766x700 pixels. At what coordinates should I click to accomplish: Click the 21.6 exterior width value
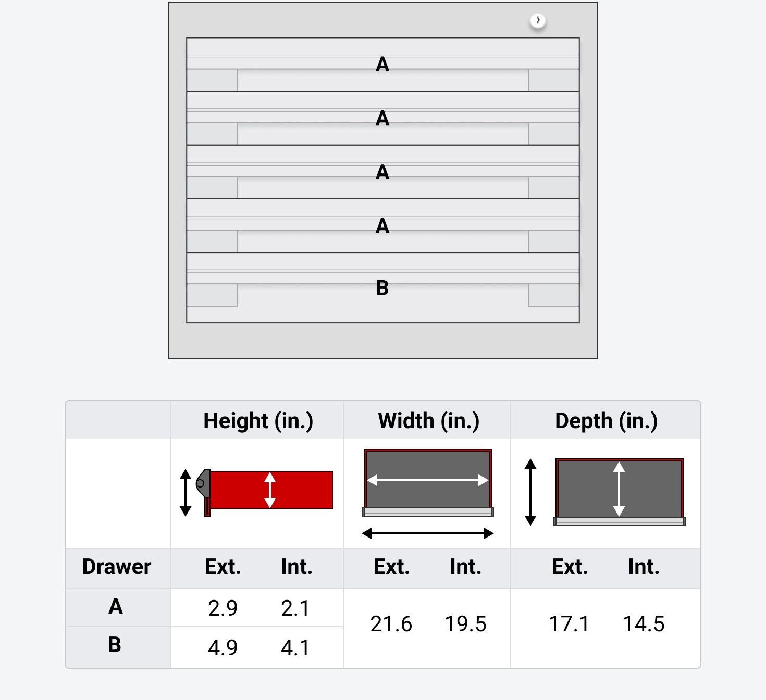[391, 623]
